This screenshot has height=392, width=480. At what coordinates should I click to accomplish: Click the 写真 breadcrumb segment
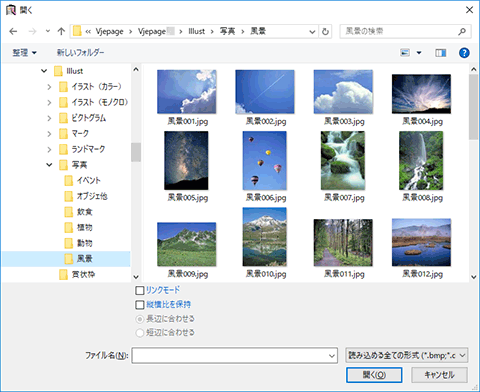tap(227, 31)
